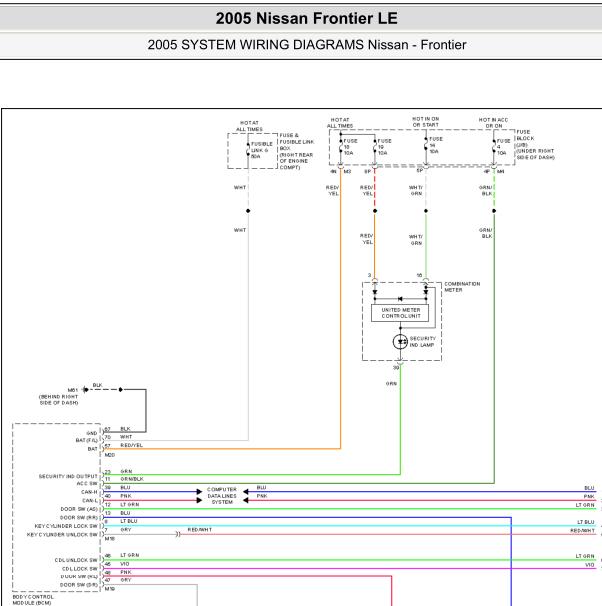Click the "SECURITY IND LAMP" label
Screen dimensions: 602x606
(x=422, y=342)
